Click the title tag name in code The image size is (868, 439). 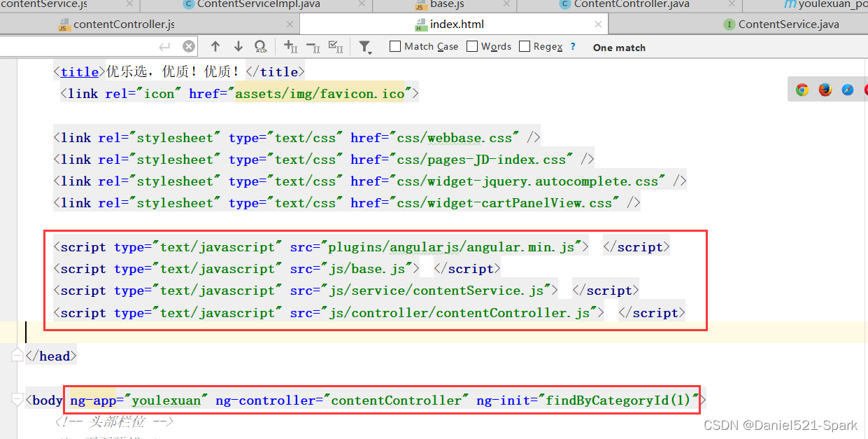coord(80,71)
